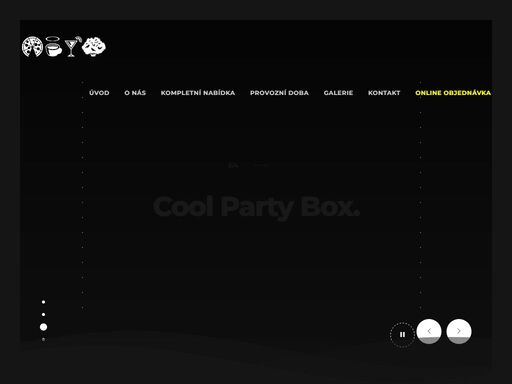Image resolution: width=512 pixels, height=384 pixels.
Task: Pause the slideshow autoplay
Action: (x=402, y=335)
